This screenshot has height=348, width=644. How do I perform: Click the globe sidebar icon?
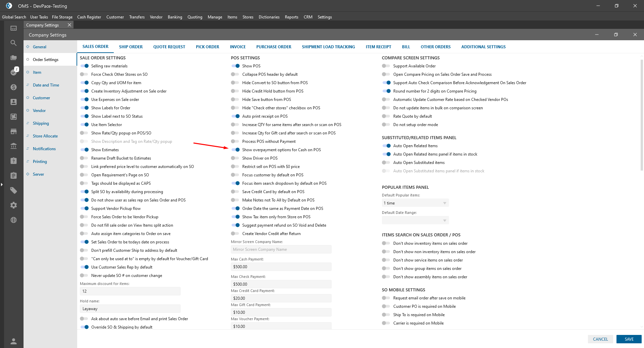[13, 220]
